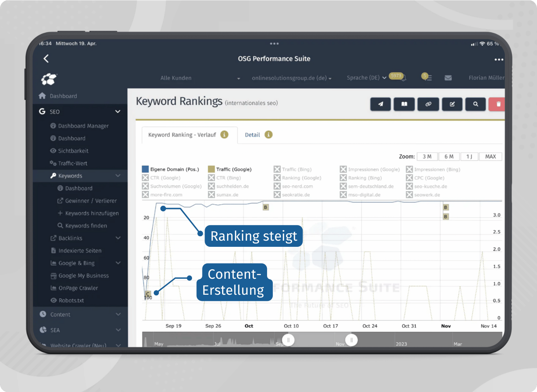Click the plus icon beside Keywords hinzufügen

pos(60,213)
